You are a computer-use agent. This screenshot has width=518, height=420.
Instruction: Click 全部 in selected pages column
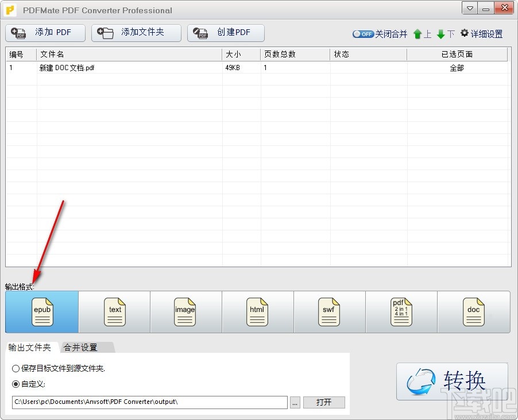(457, 68)
